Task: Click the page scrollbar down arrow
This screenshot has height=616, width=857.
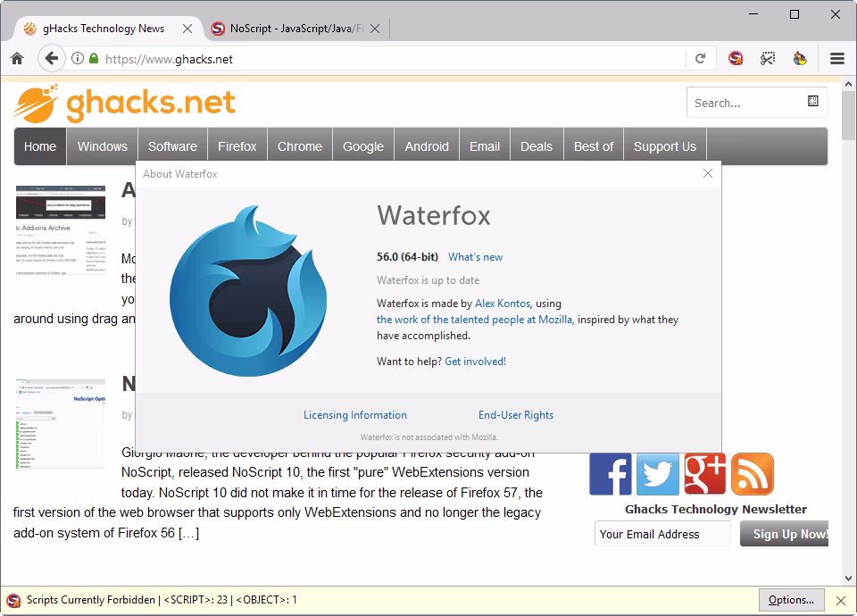Action: click(x=848, y=578)
